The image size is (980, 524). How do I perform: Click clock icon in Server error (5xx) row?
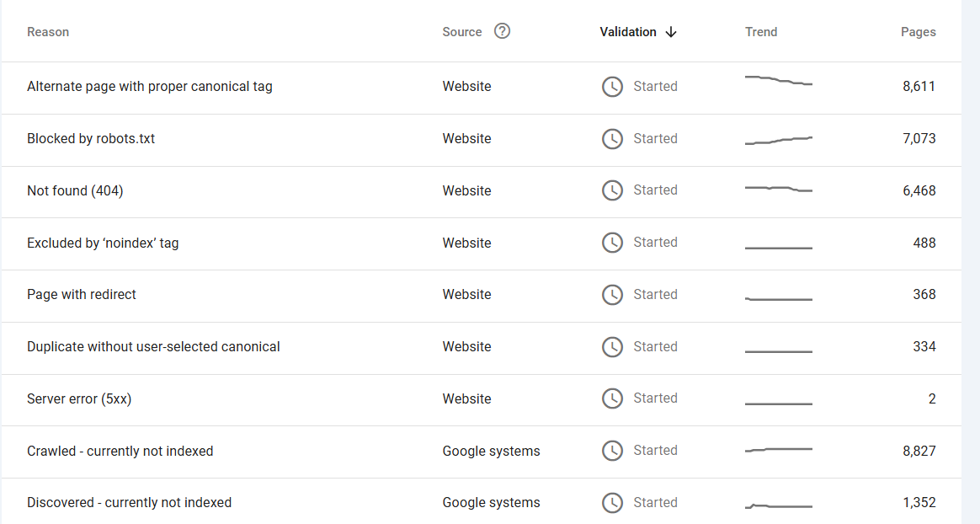point(612,398)
